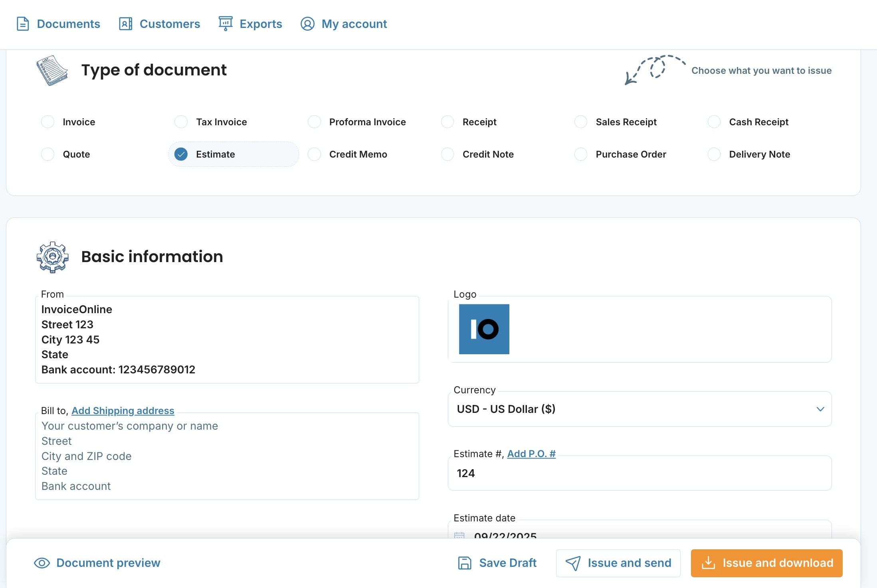Image resolution: width=877 pixels, height=588 pixels.
Task: Click the My account avatar icon
Action: coord(307,24)
